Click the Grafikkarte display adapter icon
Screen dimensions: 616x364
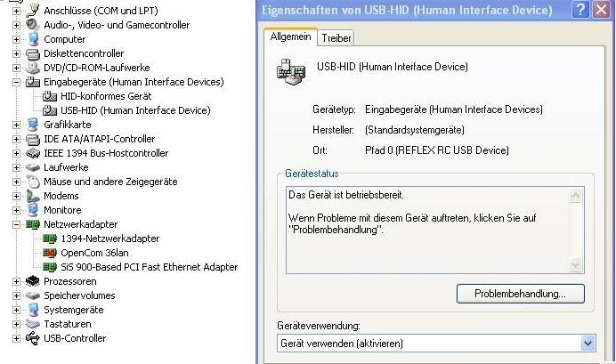(x=34, y=125)
